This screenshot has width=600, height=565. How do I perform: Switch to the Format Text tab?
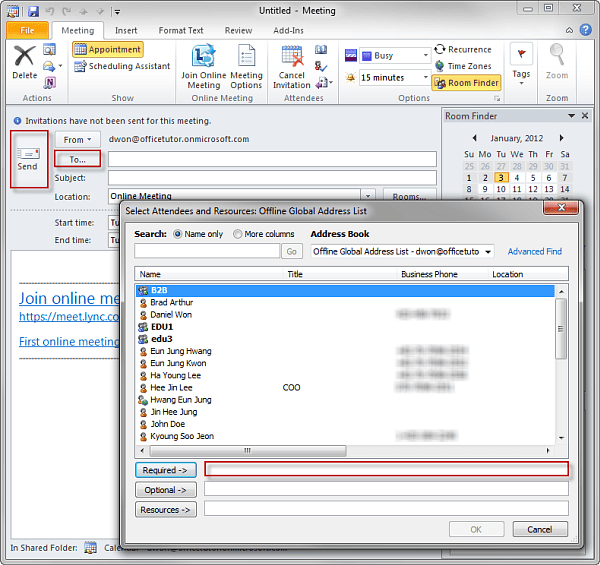(x=181, y=30)
